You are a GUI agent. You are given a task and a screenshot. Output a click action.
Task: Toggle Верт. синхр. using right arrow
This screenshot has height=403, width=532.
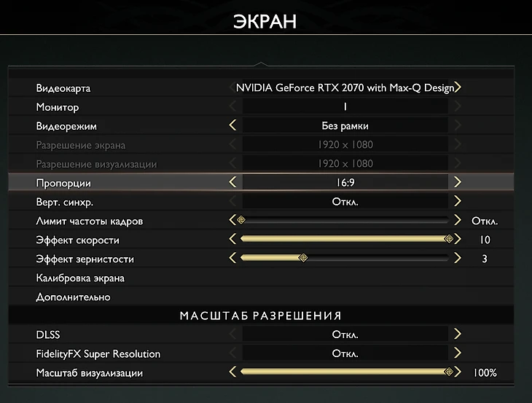pos(458,201)
